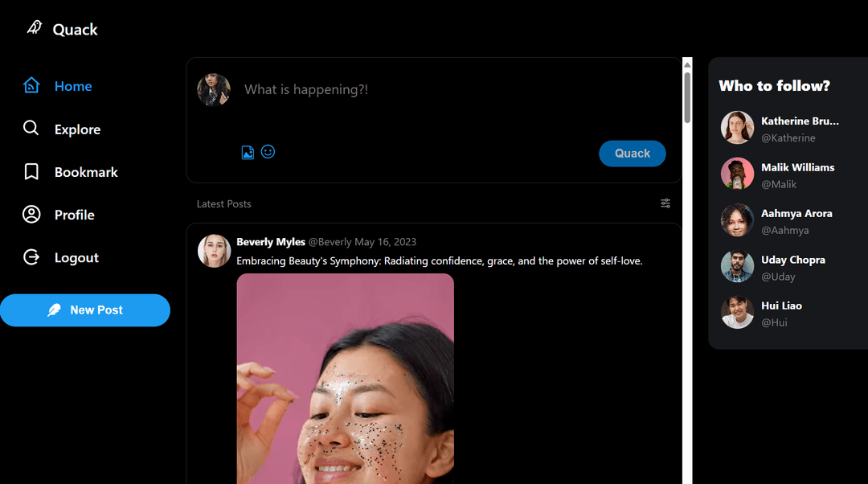Open the emoji picker smiley icon
The image size is (868, 484).
[x=268, y=151]
